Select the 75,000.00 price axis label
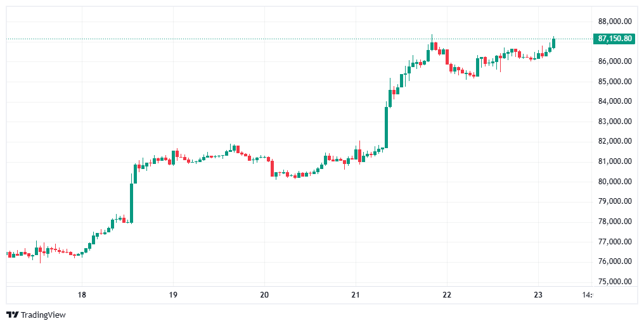 click(x=615, y=282)
